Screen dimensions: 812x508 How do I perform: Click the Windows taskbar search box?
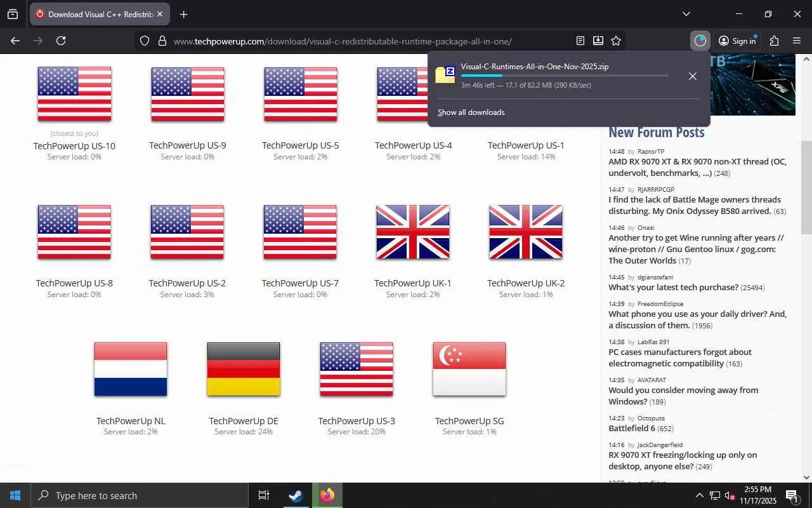[x=140, y=495]
